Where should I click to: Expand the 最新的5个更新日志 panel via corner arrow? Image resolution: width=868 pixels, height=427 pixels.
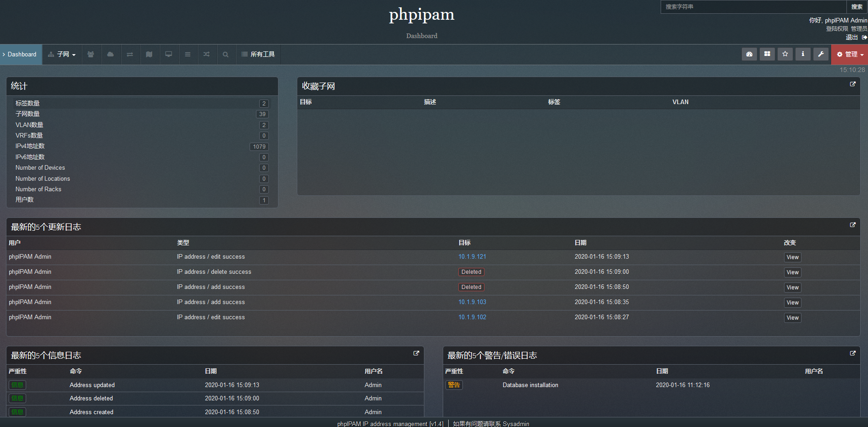click(x=853, y=225)
